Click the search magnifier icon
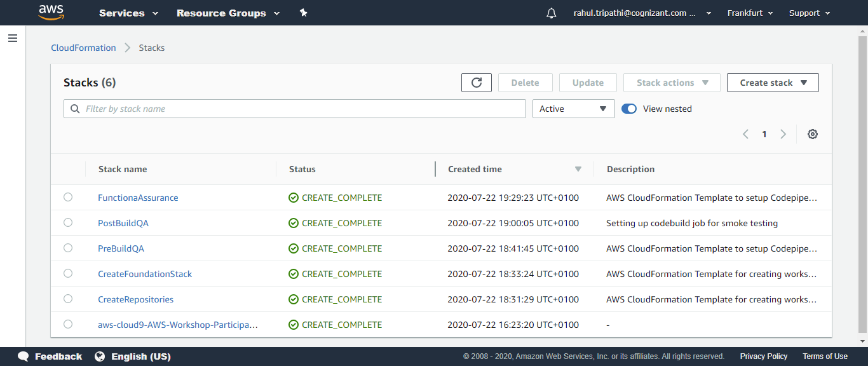868x366 pixels. 76,109
